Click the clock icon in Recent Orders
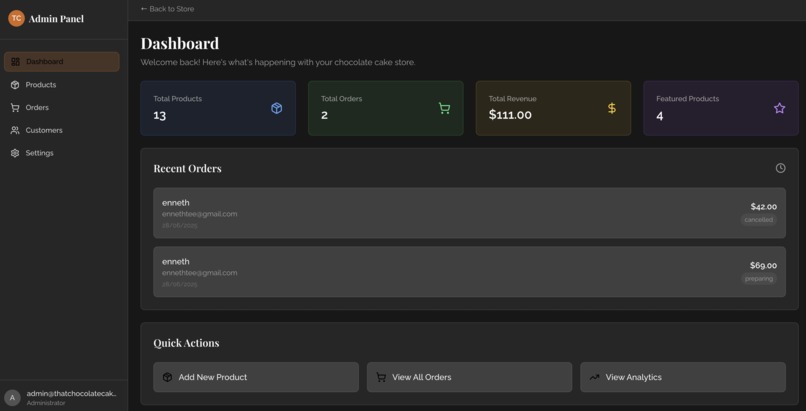806x411 pixels. pyautogui.click(x=780, y=168)
